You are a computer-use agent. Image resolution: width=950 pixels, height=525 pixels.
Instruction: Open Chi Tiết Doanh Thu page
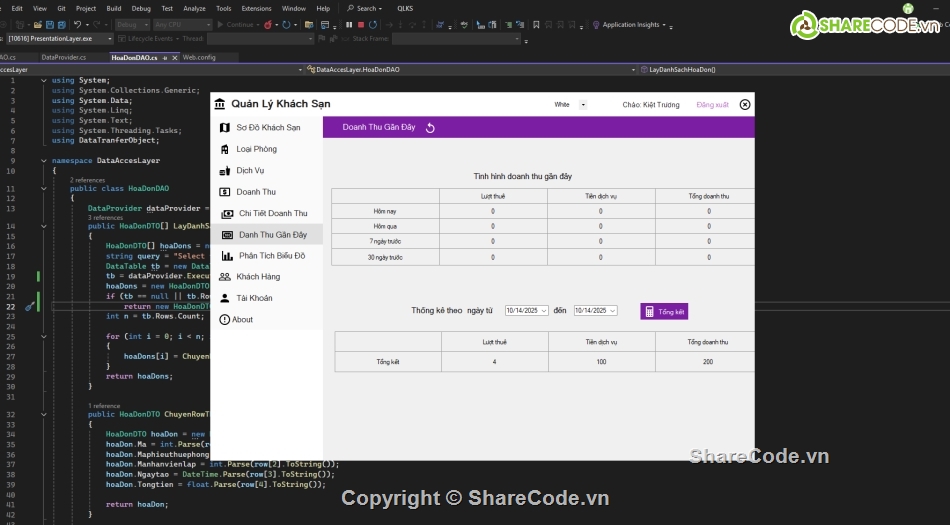coord(272,213)
